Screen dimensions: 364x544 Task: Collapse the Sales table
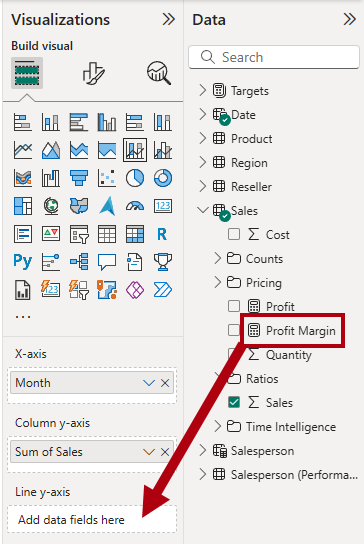pos(203,210)
